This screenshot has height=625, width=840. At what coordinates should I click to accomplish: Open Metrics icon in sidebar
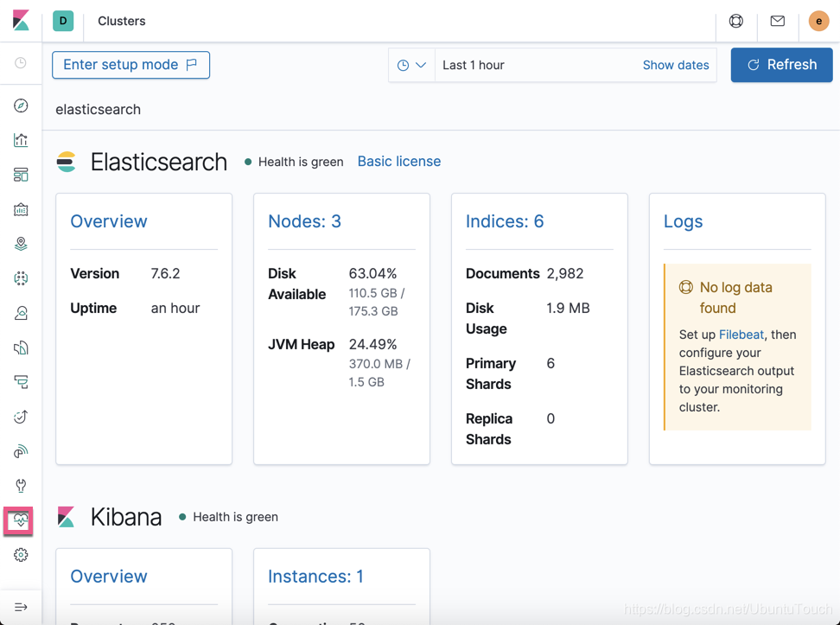(x=21, y=313)
